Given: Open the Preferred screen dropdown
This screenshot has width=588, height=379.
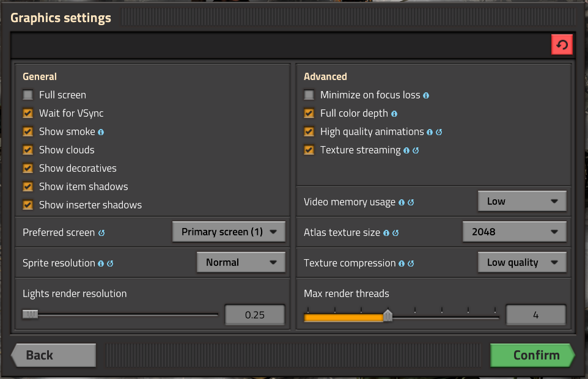Looking at the screenshot, I should pyautogui.click(x=229, y=232).
